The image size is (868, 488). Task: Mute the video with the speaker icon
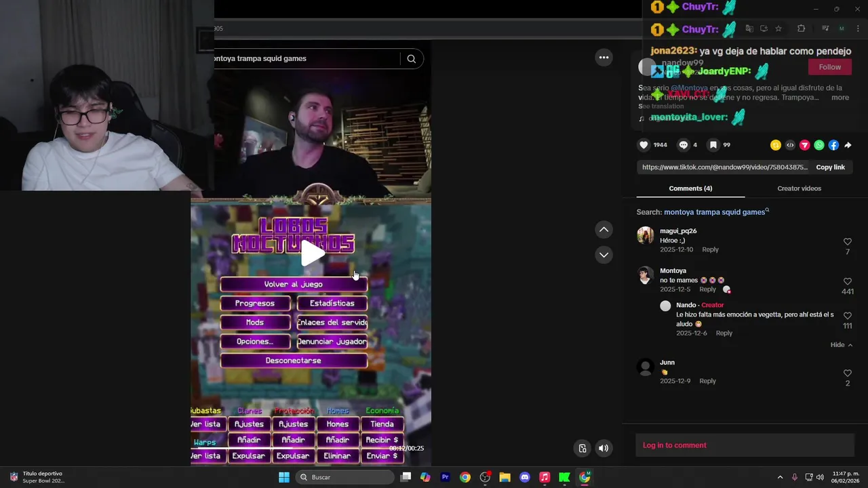pyautogui.click(x=604, y=448)
